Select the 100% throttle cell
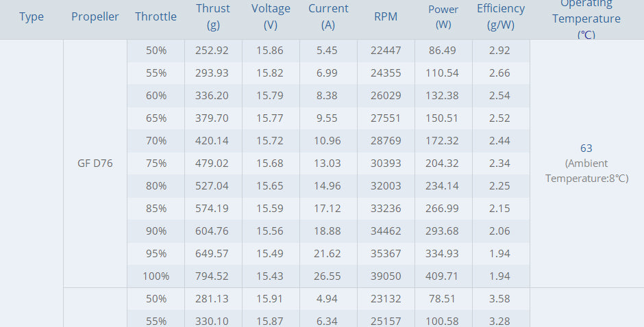644x327 pixels. coord(157,276)
